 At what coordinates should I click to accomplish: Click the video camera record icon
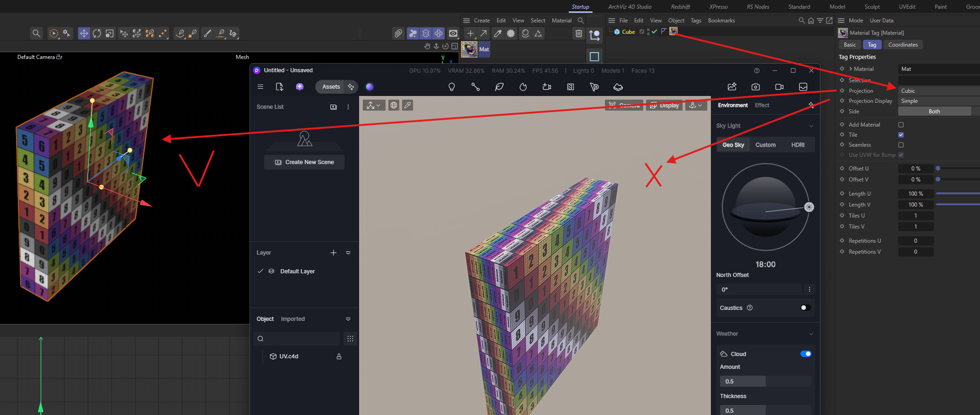(x=779, y=87)
